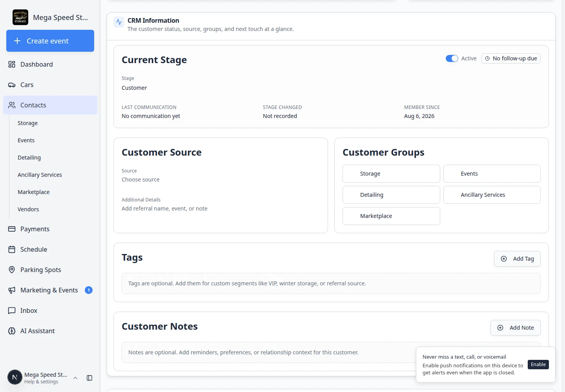
Task: Click the Cars vehicle icon
Action: pos(12,85)
